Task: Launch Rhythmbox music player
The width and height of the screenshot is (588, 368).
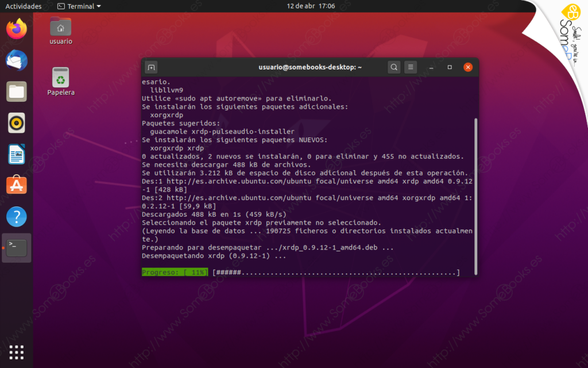Action: (17, 122)
